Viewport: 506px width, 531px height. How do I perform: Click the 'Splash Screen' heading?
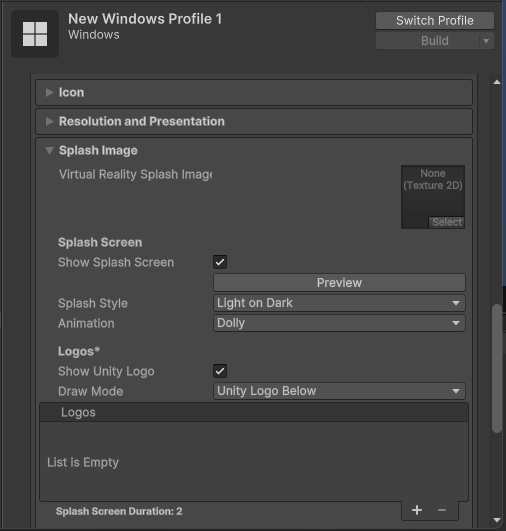pos(100,242)
